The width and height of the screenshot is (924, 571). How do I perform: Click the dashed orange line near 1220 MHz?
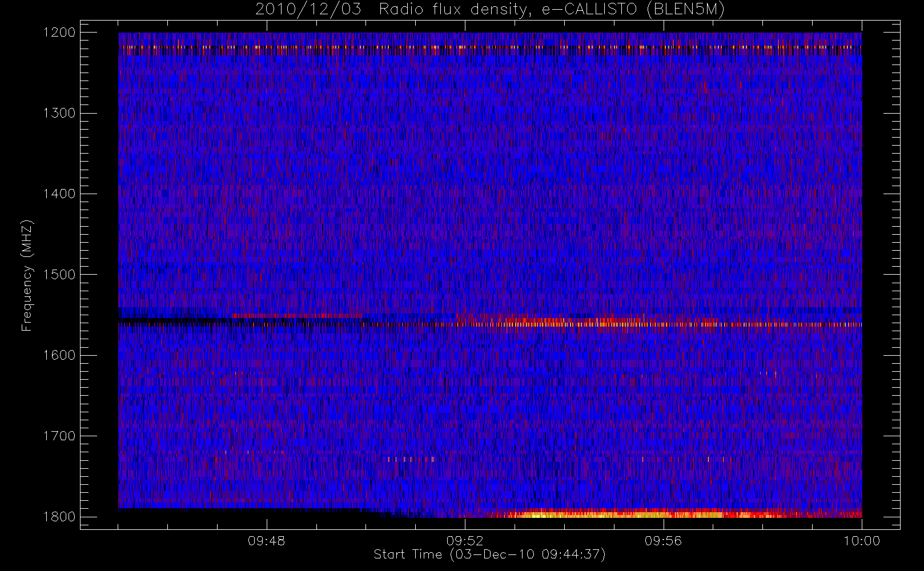(x=490, y=47)
